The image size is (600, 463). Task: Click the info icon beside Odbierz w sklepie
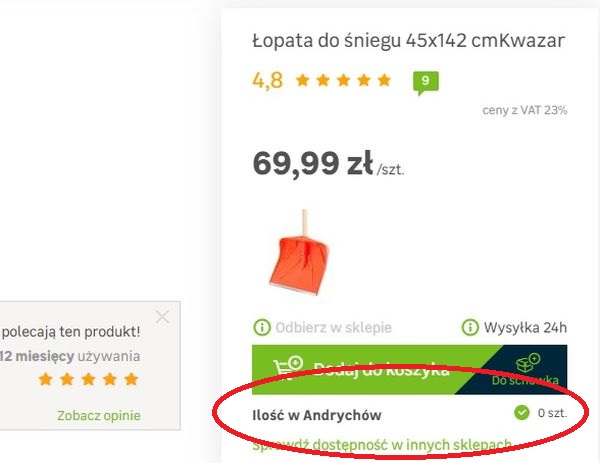coord(262,328)
